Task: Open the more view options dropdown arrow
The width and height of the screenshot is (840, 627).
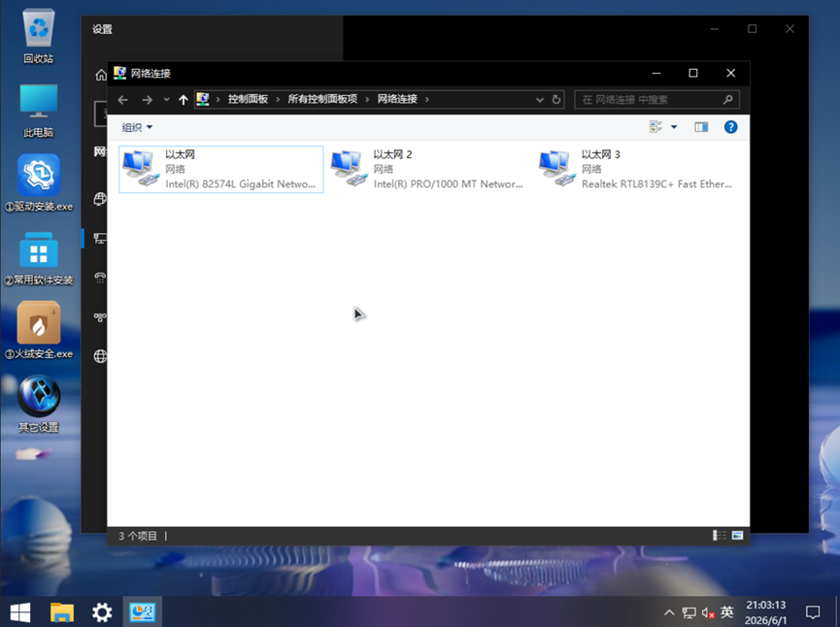Action: (x=674, y=127)
